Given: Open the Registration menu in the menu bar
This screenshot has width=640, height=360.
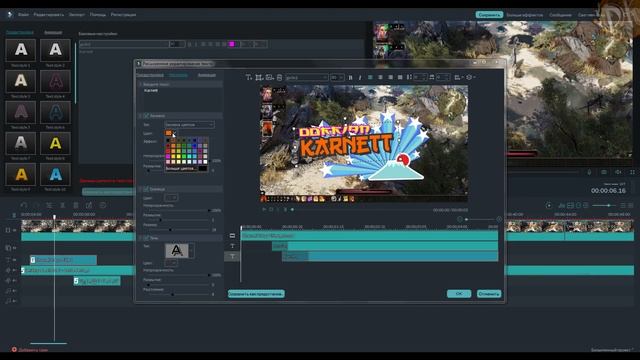Looking at the screenshot, I should 123,15.
